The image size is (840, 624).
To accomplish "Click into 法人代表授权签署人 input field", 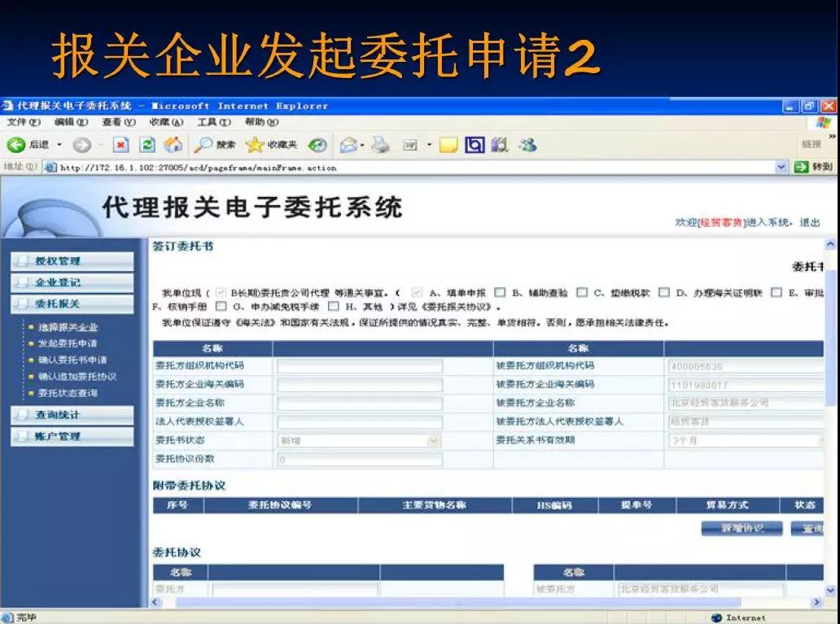I will [360, 421].
